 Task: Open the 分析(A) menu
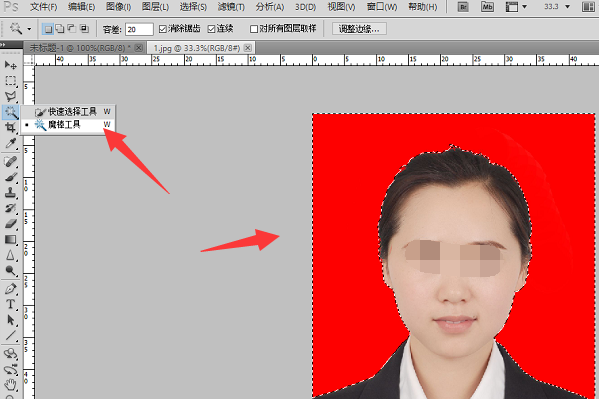click(270, 7)
